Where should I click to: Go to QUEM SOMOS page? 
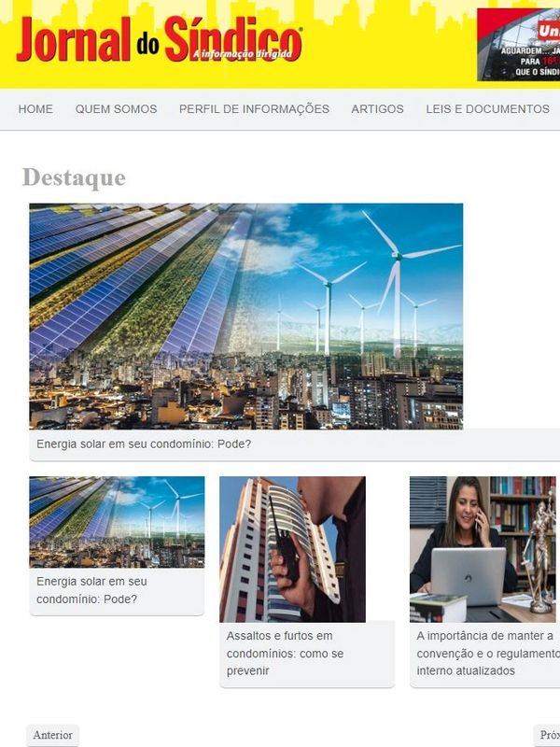tap(116, 109)
